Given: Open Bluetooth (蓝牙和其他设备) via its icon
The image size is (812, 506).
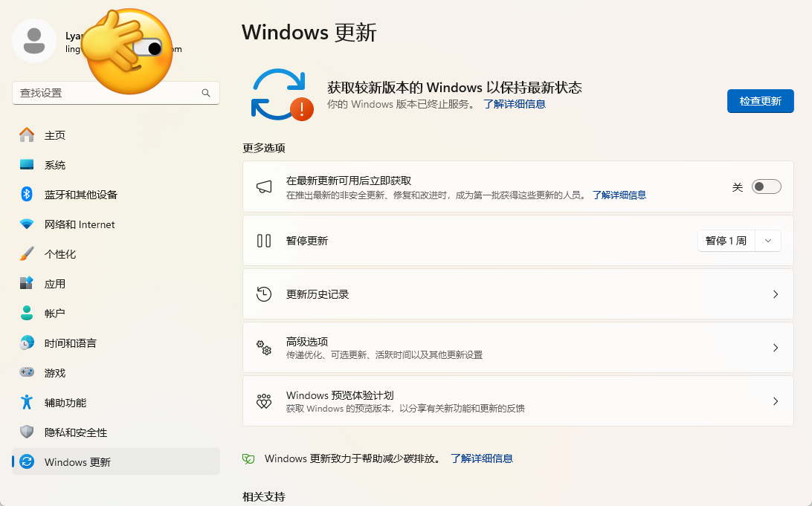Looking at the screenshot, I should point(27,195).
